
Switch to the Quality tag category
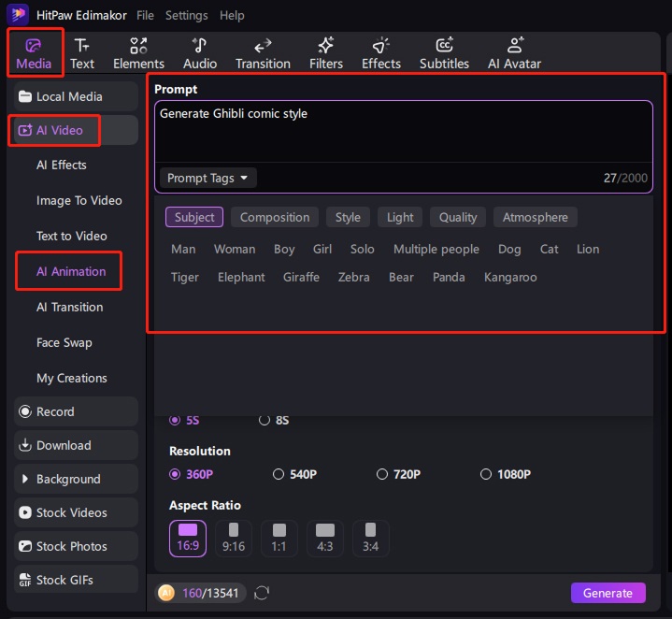click(458, 217)
